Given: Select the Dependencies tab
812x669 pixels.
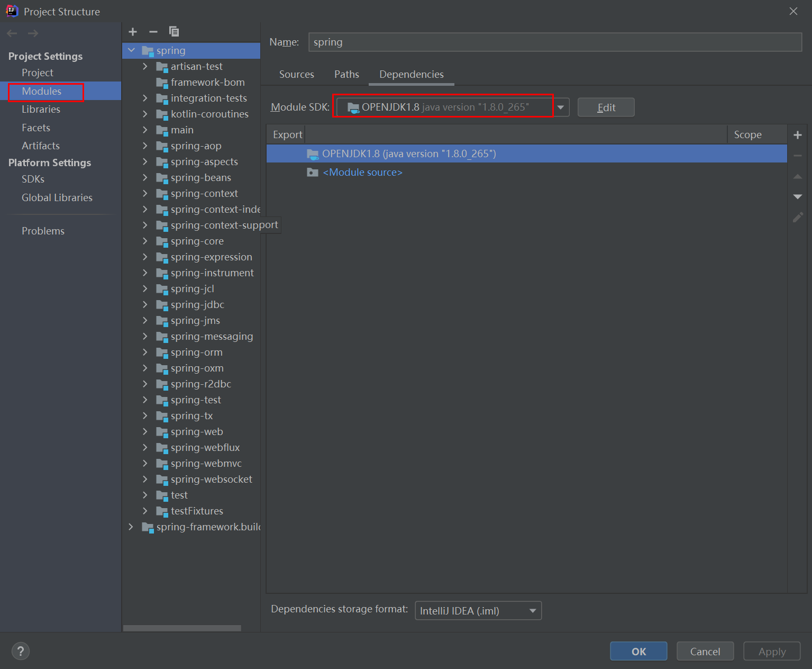Looking at the screenshot, I should point(412,74).
